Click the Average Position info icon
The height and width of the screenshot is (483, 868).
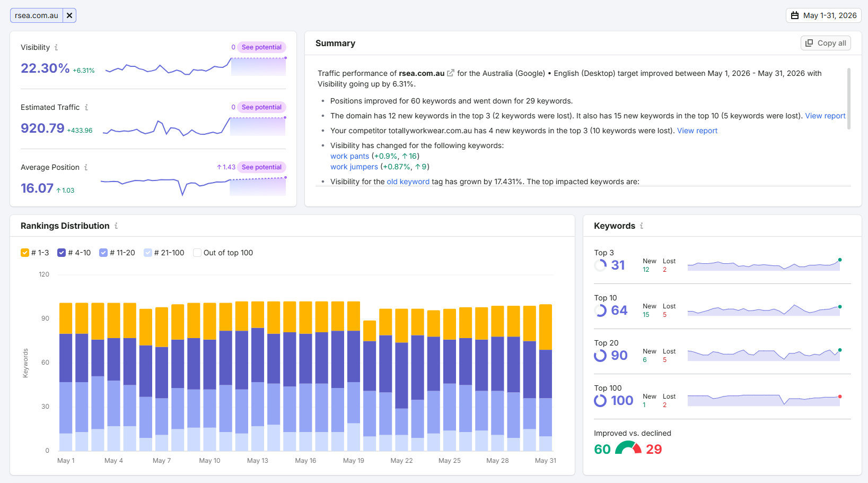point(86,167)
